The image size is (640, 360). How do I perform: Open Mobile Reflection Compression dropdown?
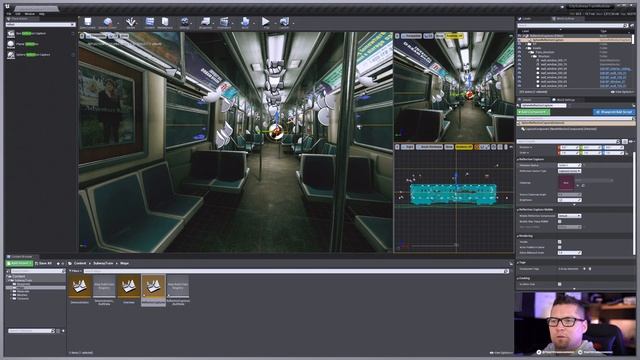tap(569, 216)
